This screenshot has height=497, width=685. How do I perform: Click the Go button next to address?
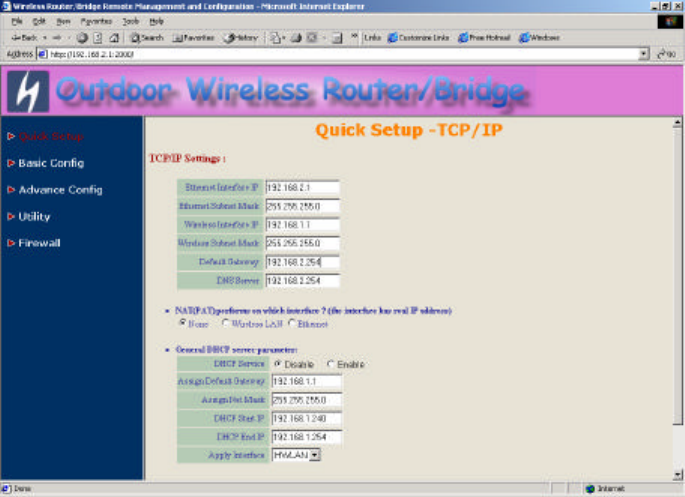pos(667,54)
